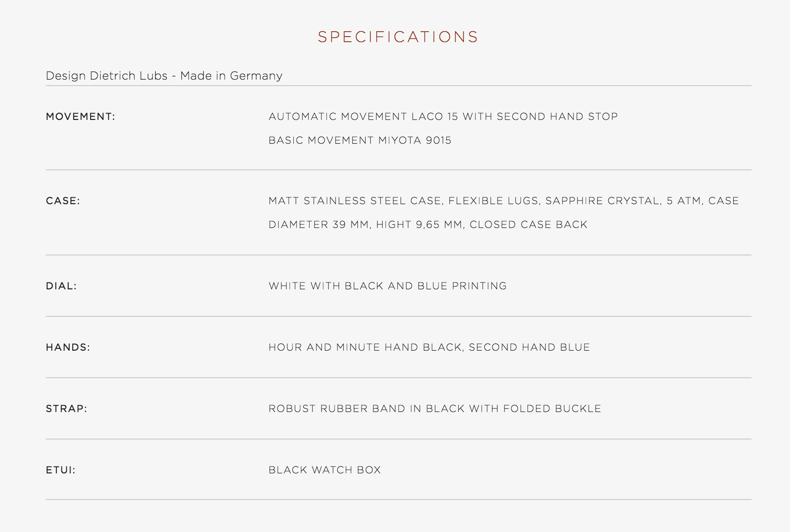
Task: Click the HANDS: label
Action: [x=68, y=347]
